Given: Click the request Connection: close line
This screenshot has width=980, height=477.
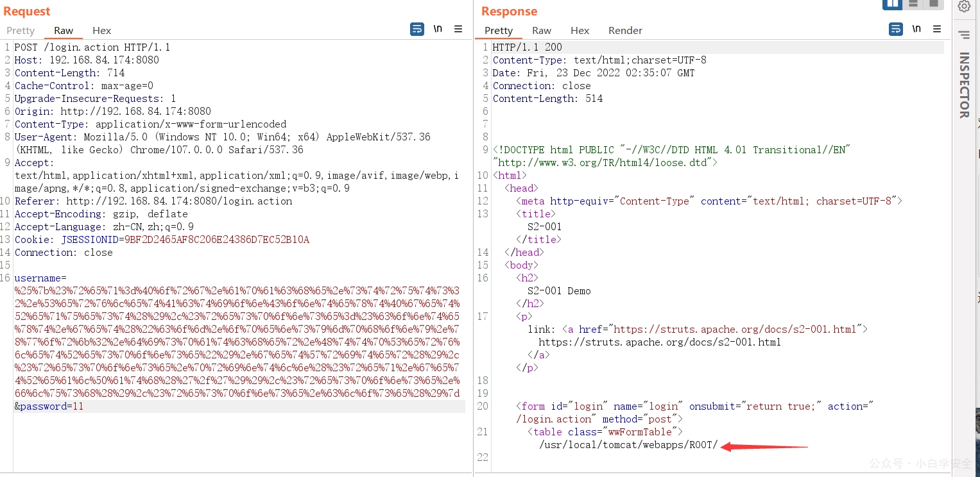Looking at the screenshot, I should click(x=64, y=252).
